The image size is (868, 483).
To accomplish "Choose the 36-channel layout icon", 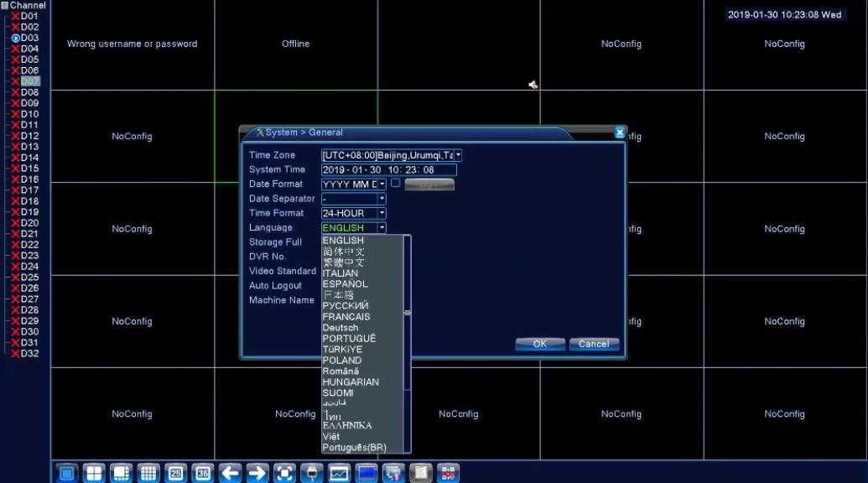I will point(203,473).
